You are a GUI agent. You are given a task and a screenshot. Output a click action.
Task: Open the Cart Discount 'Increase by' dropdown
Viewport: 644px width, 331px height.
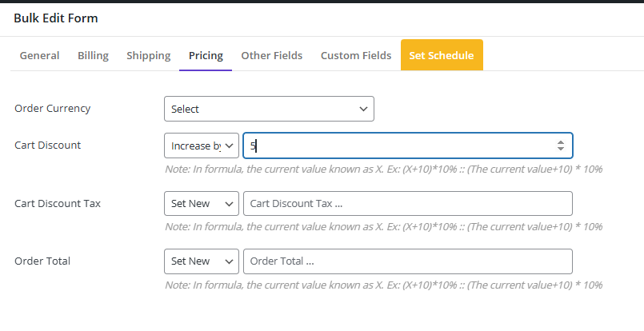pyautogui.click(x=201, y=146)
